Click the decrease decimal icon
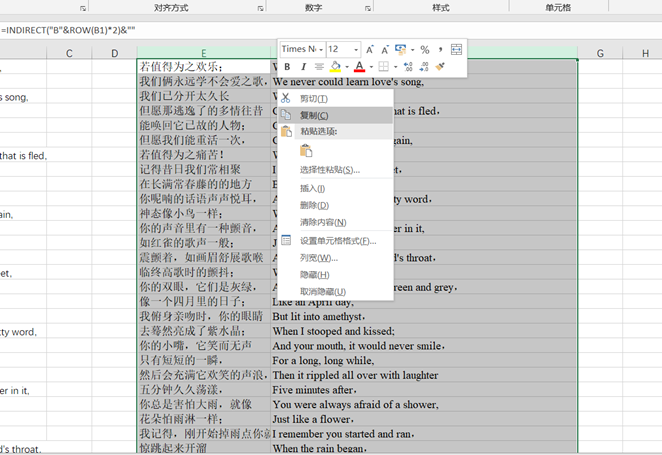Screen dimensions: 662x455 tap(424, 67)
